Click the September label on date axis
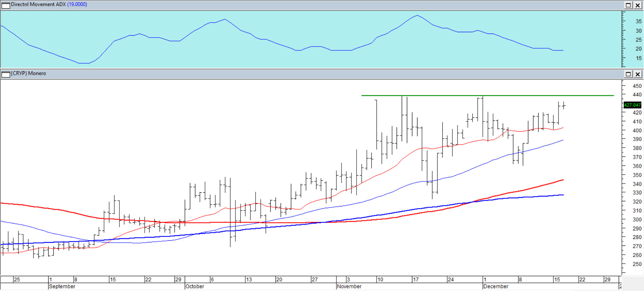The image size is (644, 291). [62, 286]
